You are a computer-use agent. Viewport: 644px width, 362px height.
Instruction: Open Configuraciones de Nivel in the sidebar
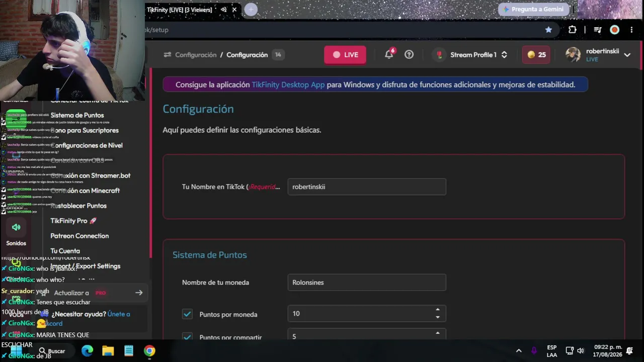[87, 145]
